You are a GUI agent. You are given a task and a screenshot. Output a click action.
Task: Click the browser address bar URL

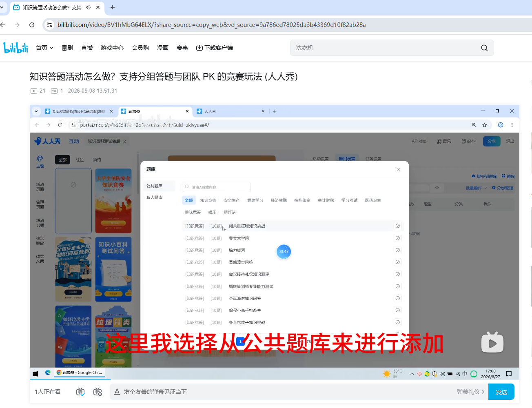tap(211, 25)
